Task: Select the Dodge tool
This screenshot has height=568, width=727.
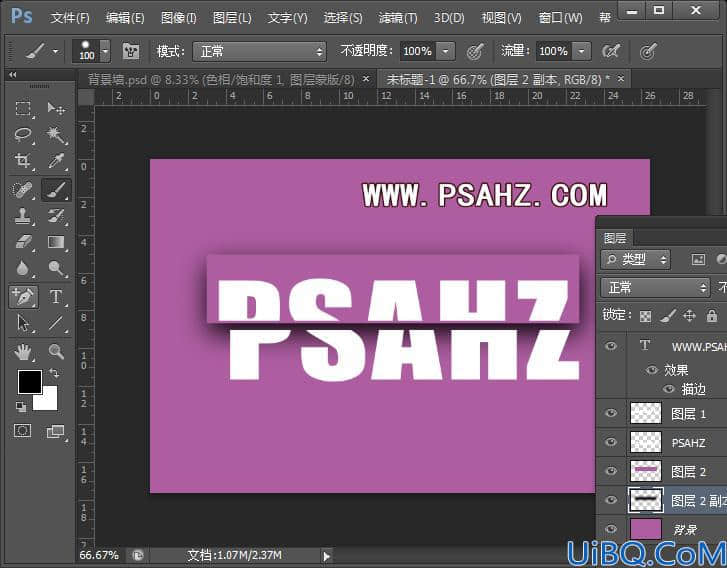Action: (x=56, y=268)
